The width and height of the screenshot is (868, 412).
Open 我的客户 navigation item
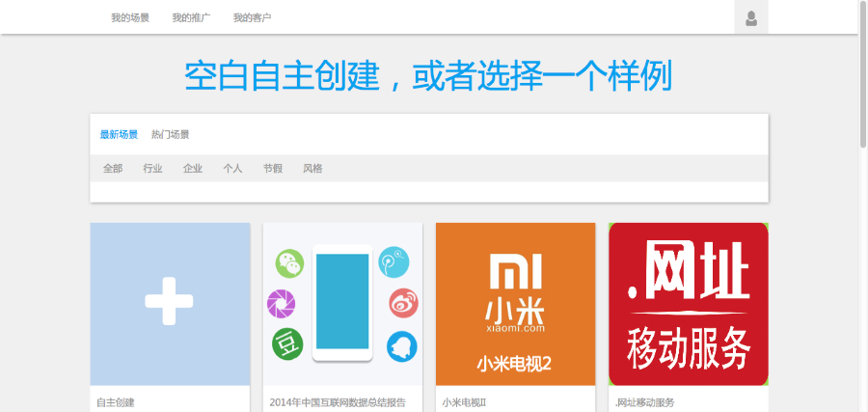(252, 17)
